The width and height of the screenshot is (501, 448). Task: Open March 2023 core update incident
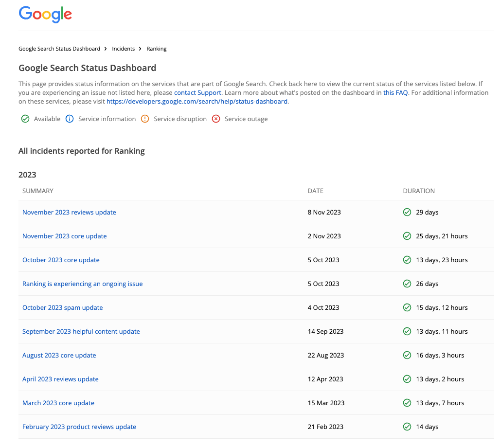58,403
